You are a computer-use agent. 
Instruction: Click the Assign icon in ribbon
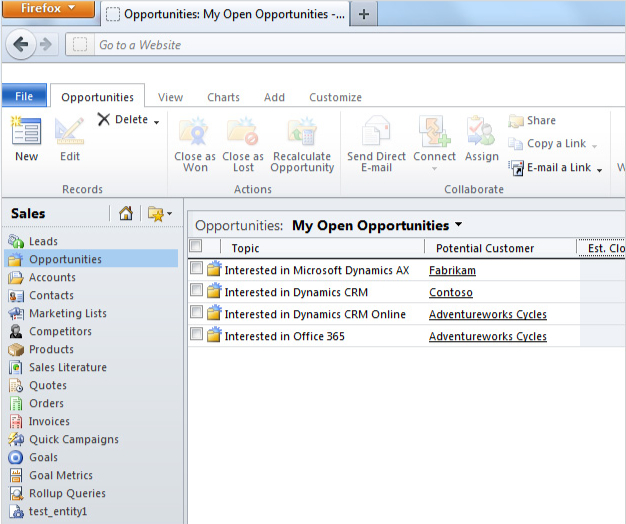point(481,133)
